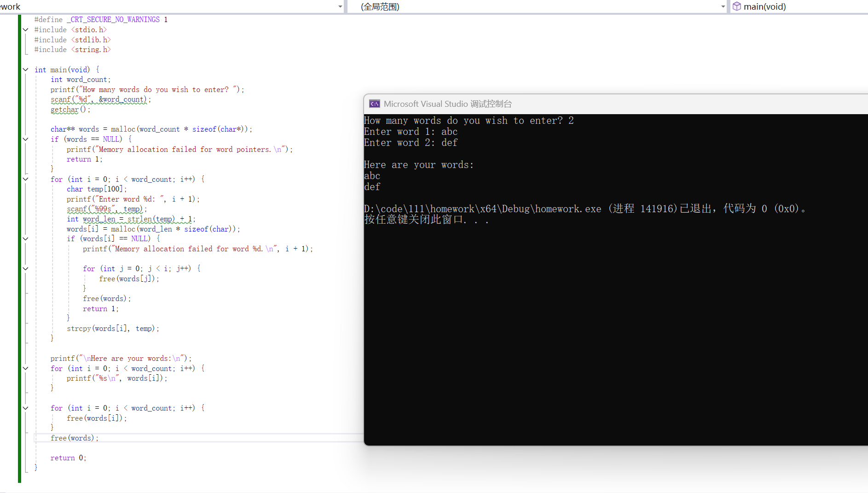This screenshot has height=493, width=868.
Task: Click the 'failed for word pointers' printf line
Action: 179,150
